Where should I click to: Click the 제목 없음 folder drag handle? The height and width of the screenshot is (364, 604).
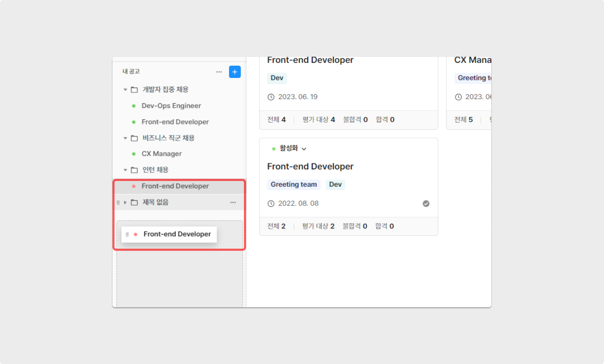point(118,202)
